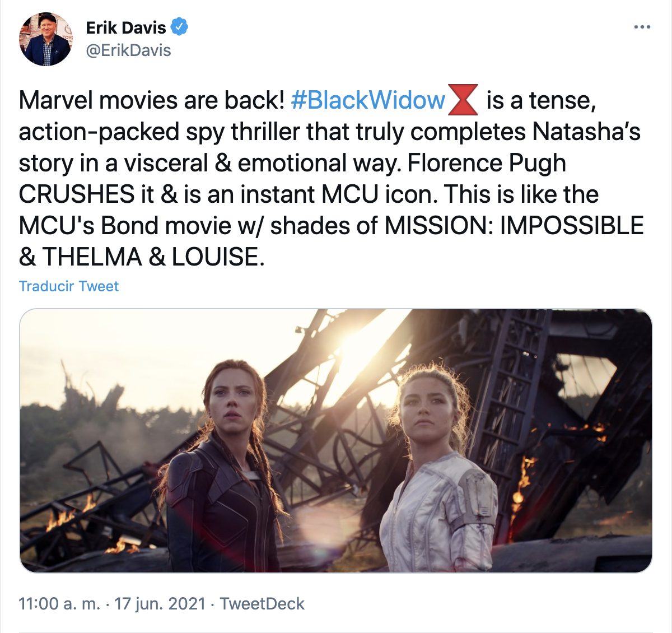Open the attached Black Widow movie photo

pyautogui.click(x=336, y=440)
